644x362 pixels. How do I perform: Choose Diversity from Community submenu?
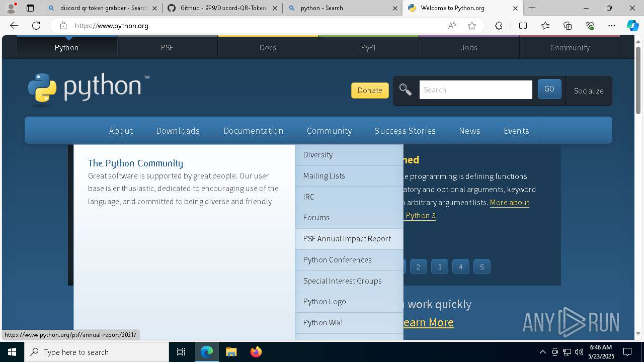point(349,155)
